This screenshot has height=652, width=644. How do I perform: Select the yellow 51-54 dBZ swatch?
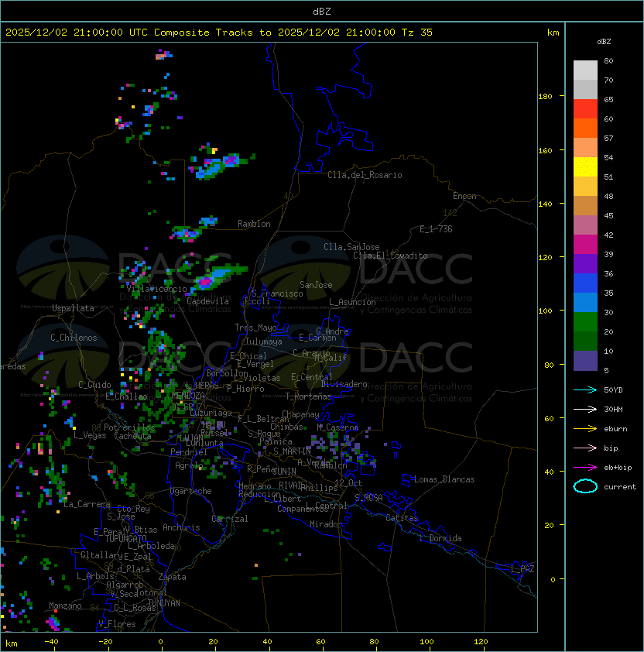[585, 166]
